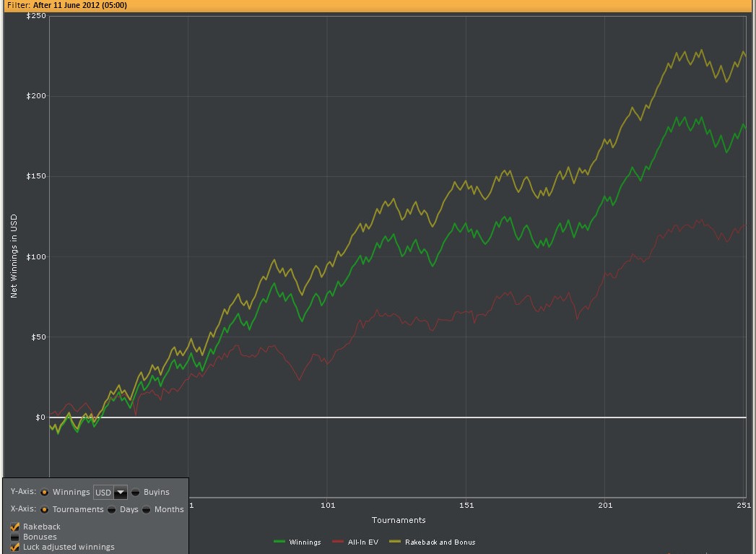Click the 201 tick on the X-axis
756x554 pixels.
[605, 505]
